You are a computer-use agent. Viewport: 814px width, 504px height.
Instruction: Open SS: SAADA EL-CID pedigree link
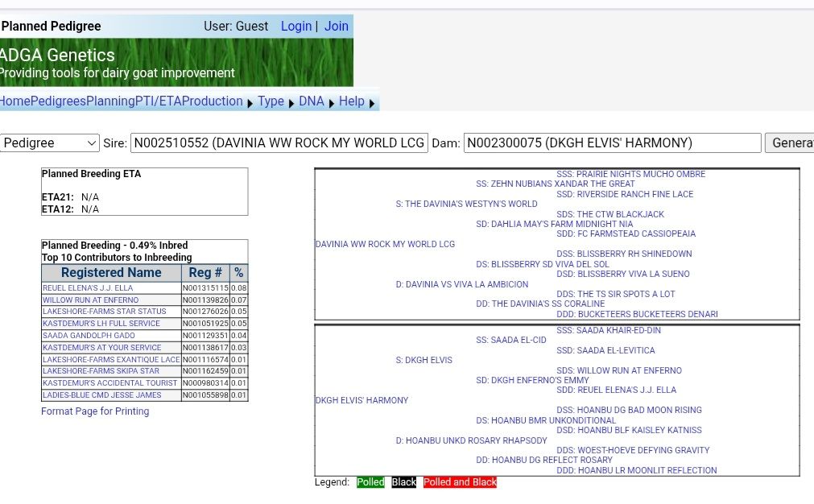click(510, 340)
